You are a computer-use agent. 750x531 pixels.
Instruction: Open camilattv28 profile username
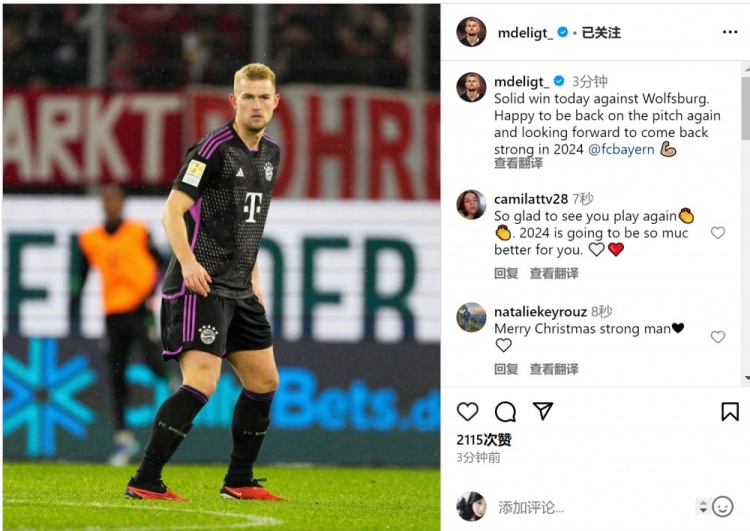pyautogui.click(x=531, y=199)
